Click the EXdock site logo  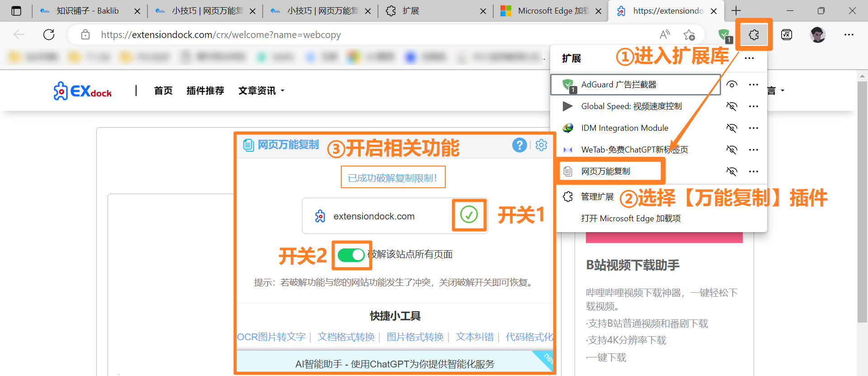click(x=83, y=91)
